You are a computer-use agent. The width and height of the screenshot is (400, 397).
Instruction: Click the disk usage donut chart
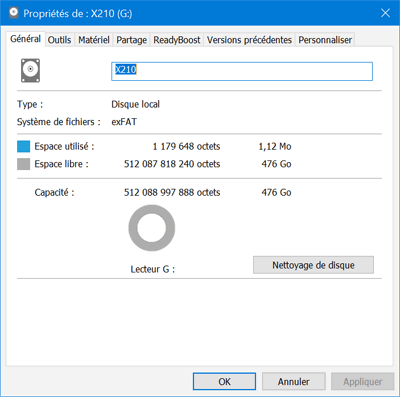pyautogui.click(x=152, y=228)
